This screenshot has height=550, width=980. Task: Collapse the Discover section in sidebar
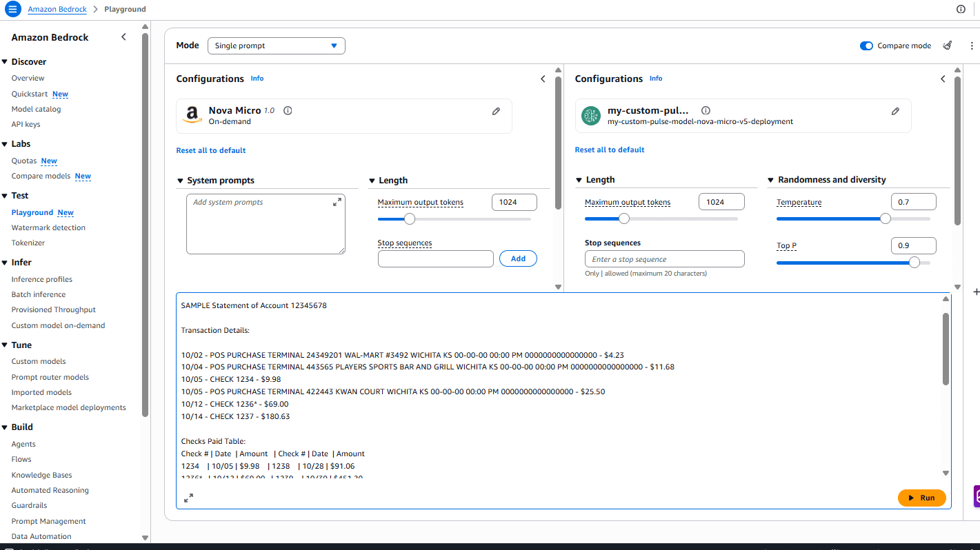coord(4,62)
